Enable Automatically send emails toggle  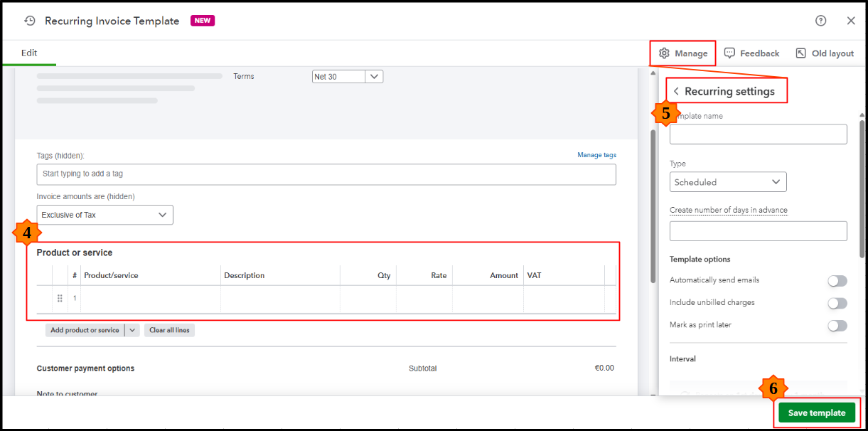click(x=837, y=281)
